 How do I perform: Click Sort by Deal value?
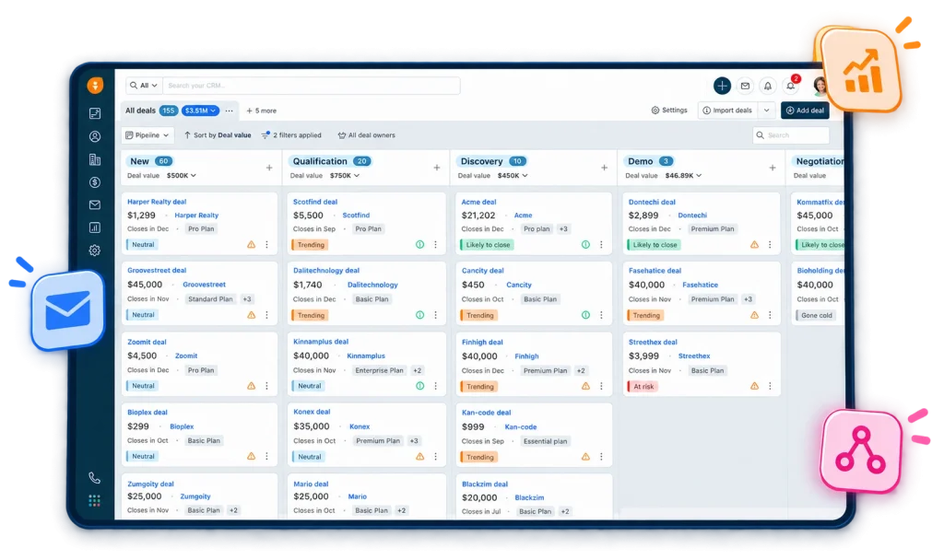(218, 135)
